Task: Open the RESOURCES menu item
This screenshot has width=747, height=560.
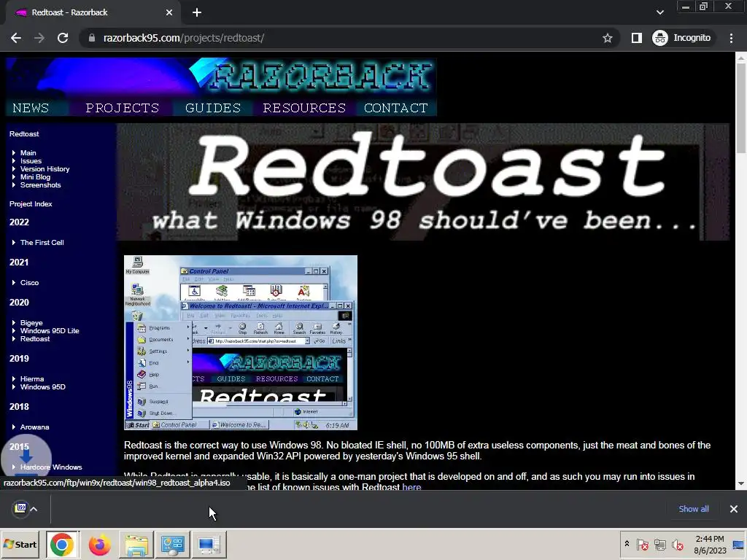Action: click(x=304, y=108)
